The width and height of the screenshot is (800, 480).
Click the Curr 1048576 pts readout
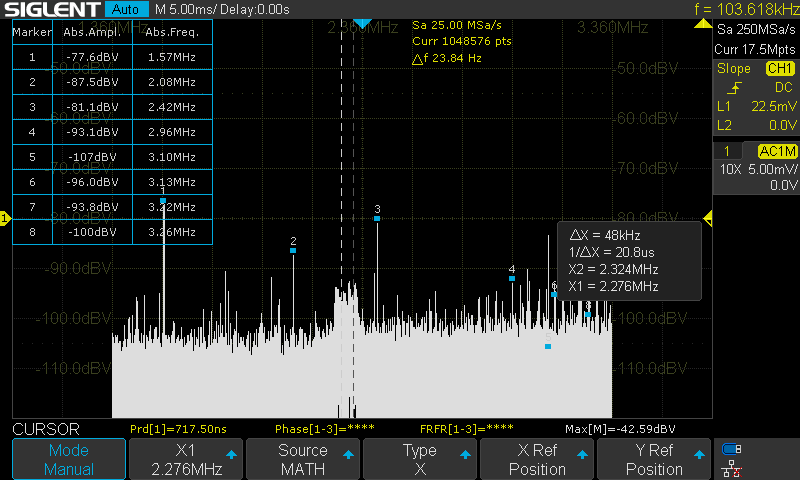462,41
